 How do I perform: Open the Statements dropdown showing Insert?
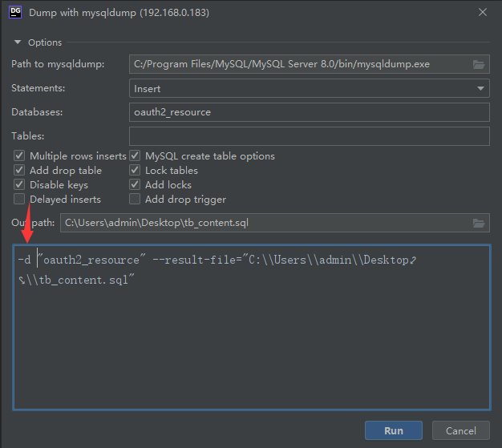pos(310,88)
